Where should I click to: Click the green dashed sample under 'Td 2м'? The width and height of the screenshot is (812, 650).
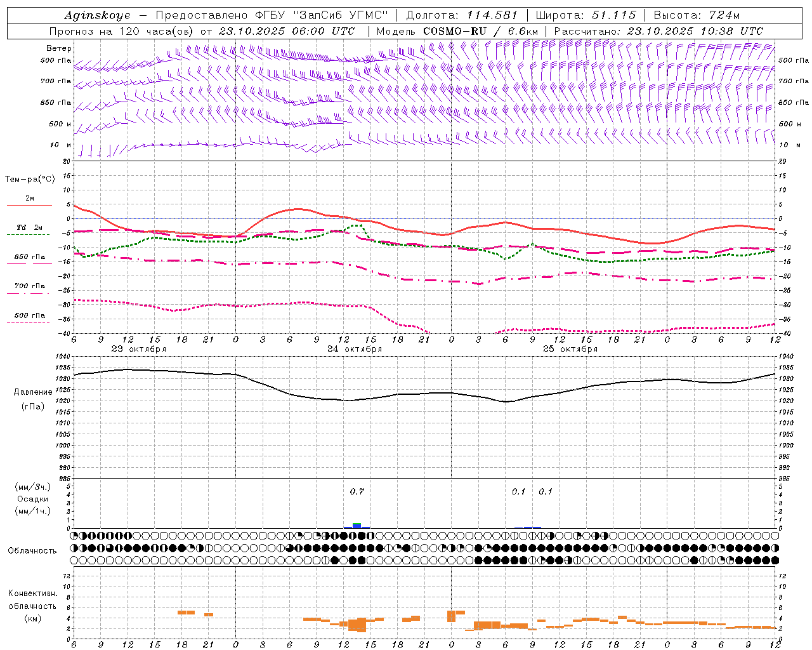click(x=29, y=235)
